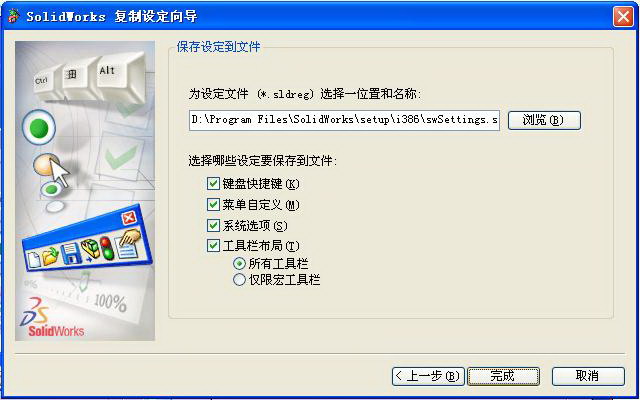Click the open folder icon in the illustration
The image size is (640, 400).
51,257
